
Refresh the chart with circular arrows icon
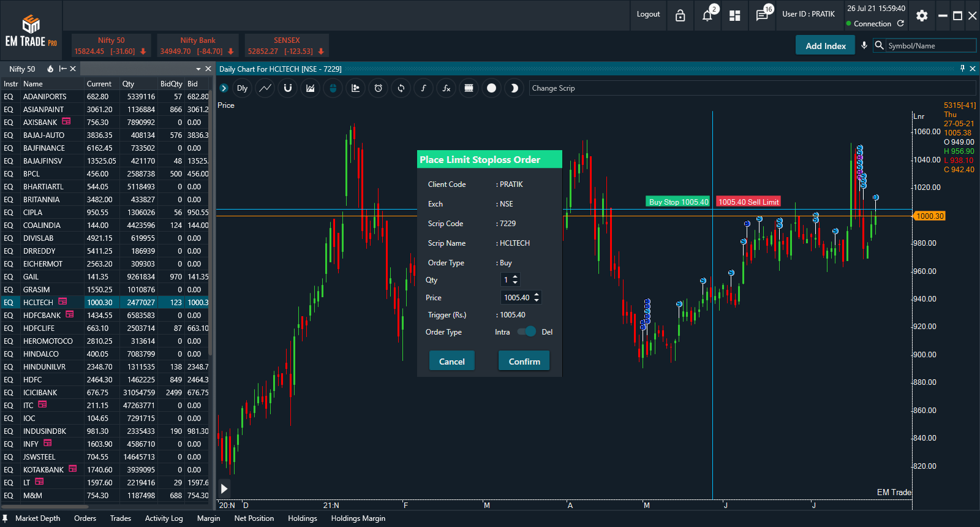point(401,88)
